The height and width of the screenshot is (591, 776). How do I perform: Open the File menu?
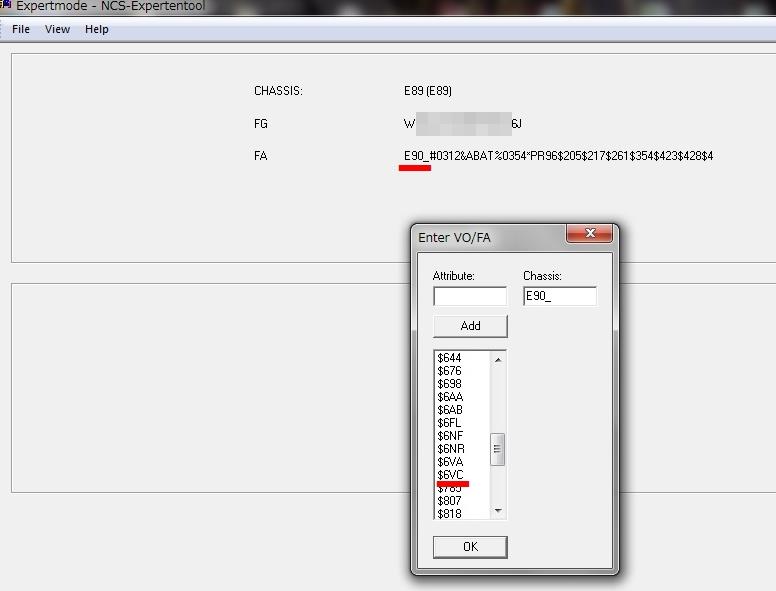coord(21,29)
